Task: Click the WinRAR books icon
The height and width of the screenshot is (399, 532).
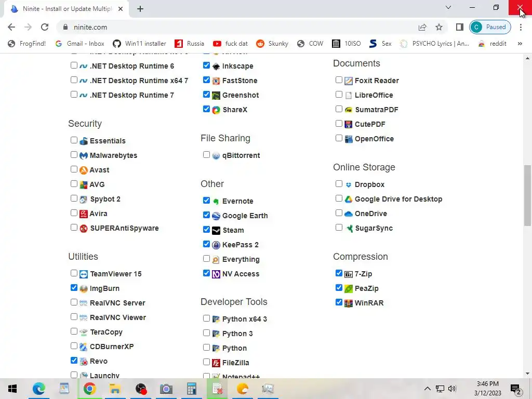Action: tap(349, 303)
